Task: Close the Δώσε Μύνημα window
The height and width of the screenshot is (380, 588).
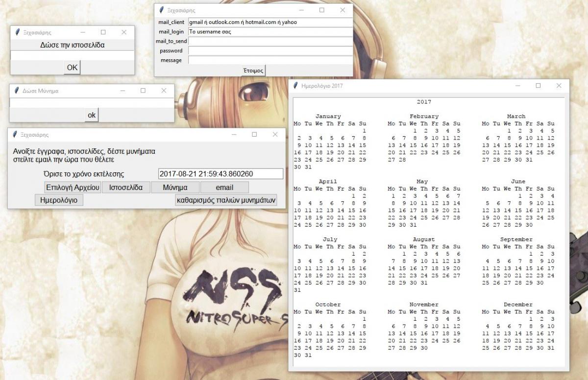Action: [164, 91]
